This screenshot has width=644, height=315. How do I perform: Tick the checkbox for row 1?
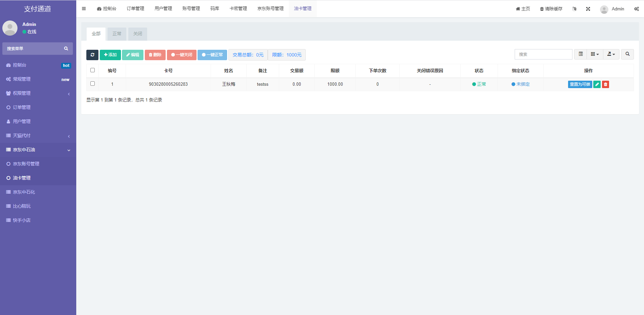coord(93,84)
